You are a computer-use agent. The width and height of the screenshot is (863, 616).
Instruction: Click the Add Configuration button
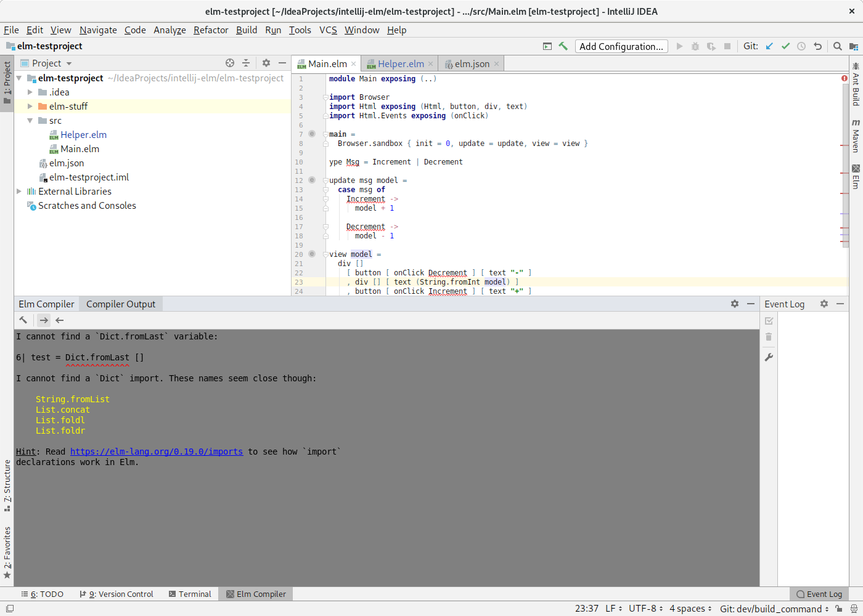click(x=621, y=46)
